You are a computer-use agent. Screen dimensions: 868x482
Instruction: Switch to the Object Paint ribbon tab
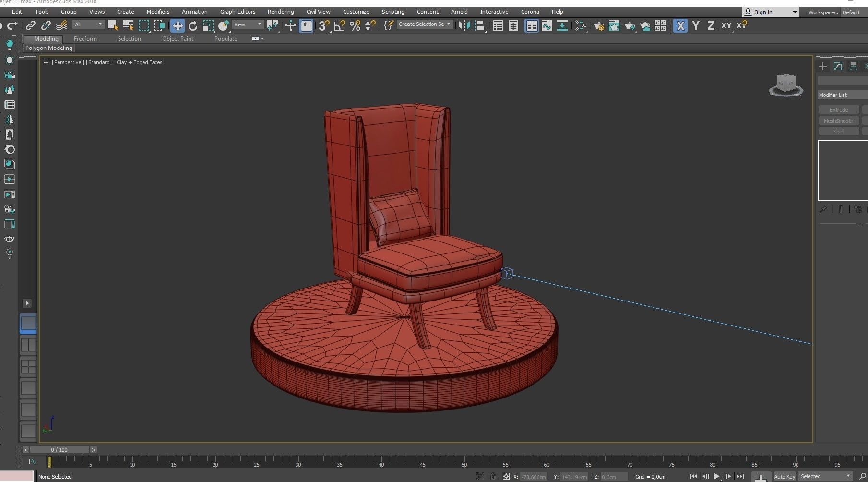tap(178, 39)
